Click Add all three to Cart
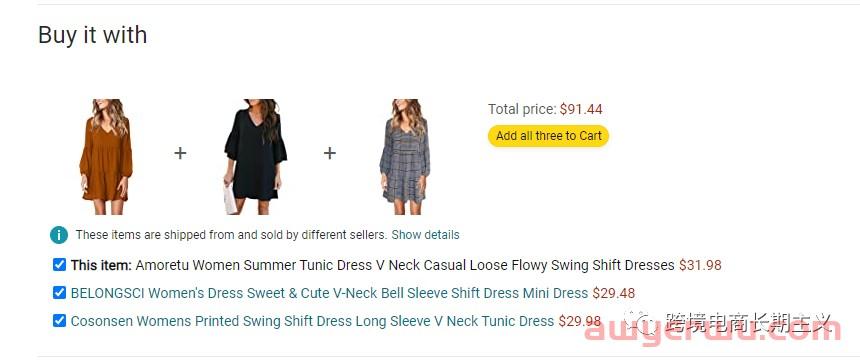This screenshot has height=360, width=860. [x=548, y=136]
